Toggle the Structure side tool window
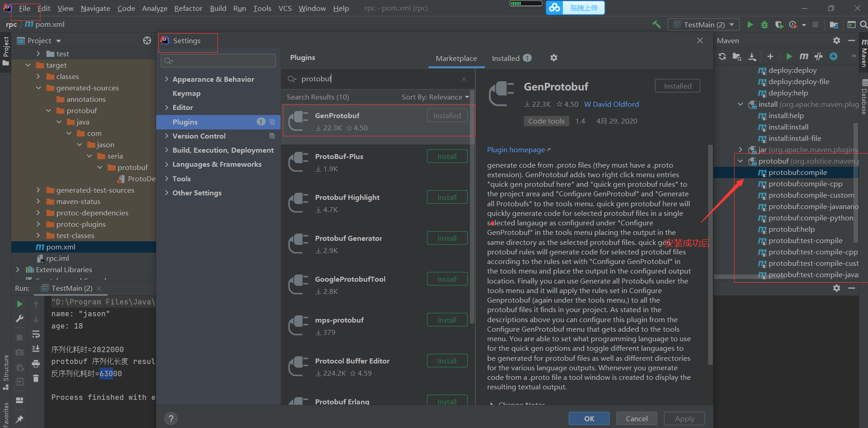 (6, 373)
